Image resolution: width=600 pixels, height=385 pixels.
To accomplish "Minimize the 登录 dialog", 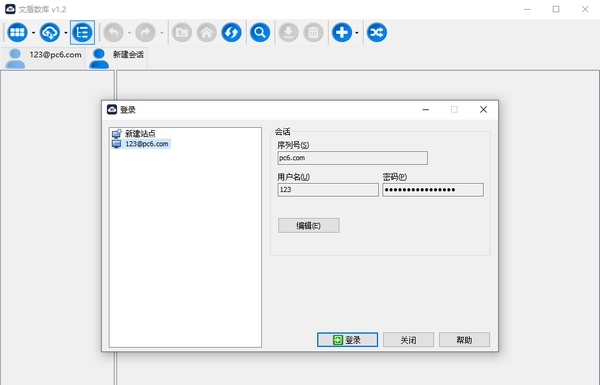I will tap(426, 110).
